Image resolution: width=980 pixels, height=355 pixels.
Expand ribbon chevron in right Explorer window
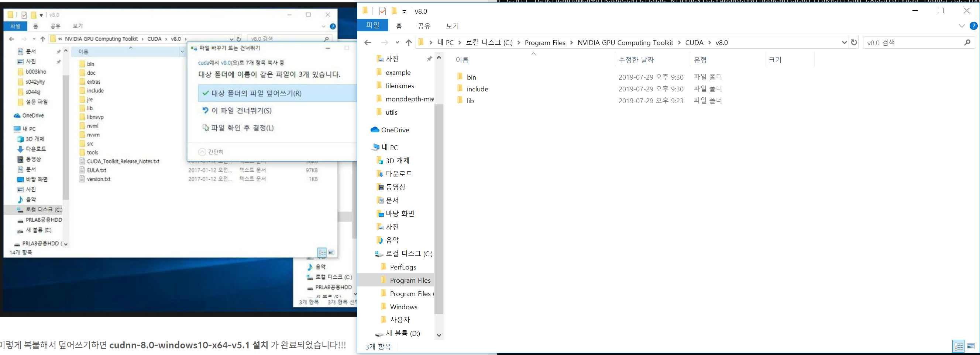962,26
